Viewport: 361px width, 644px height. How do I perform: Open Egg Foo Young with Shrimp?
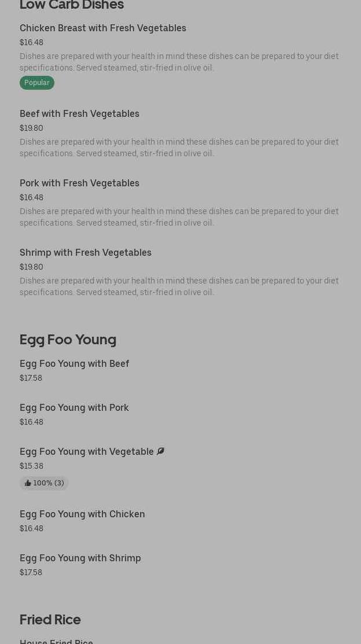[x=80, y=558]
